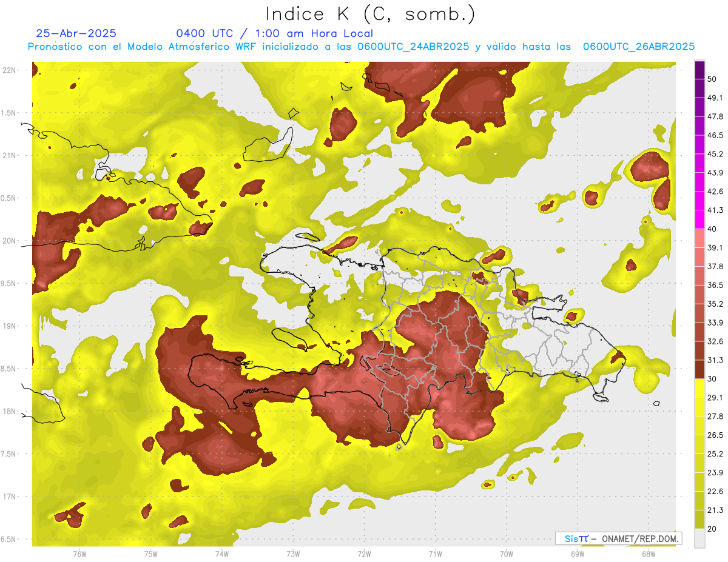Click the magenta swatch between 40 and 41.3
Screen dimensions: 728x562
click(700, 219)
